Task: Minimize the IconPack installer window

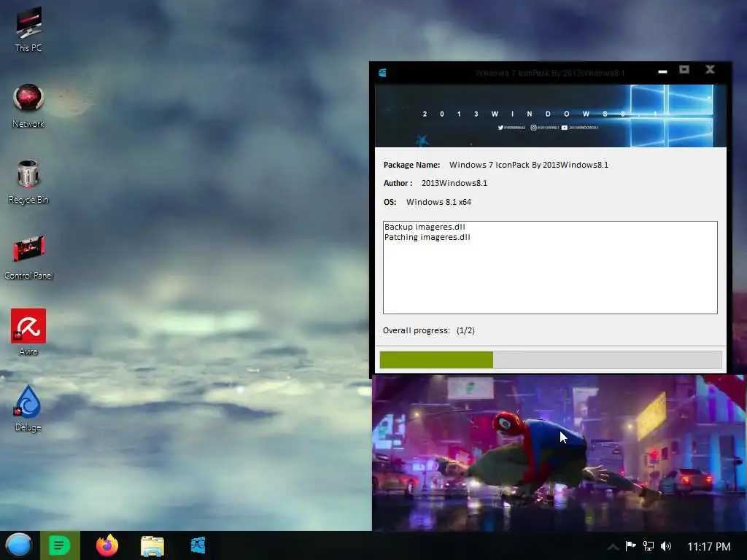Action: click(662, 71)
